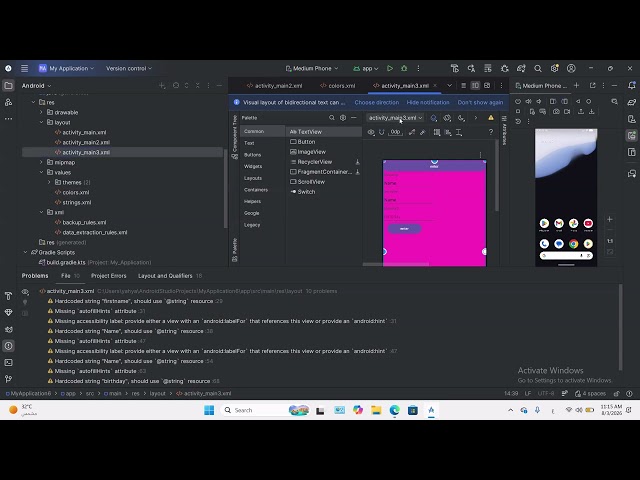Screen dimensions: 640x480
Task: Expand the themes folder
Action: (49, 182)
